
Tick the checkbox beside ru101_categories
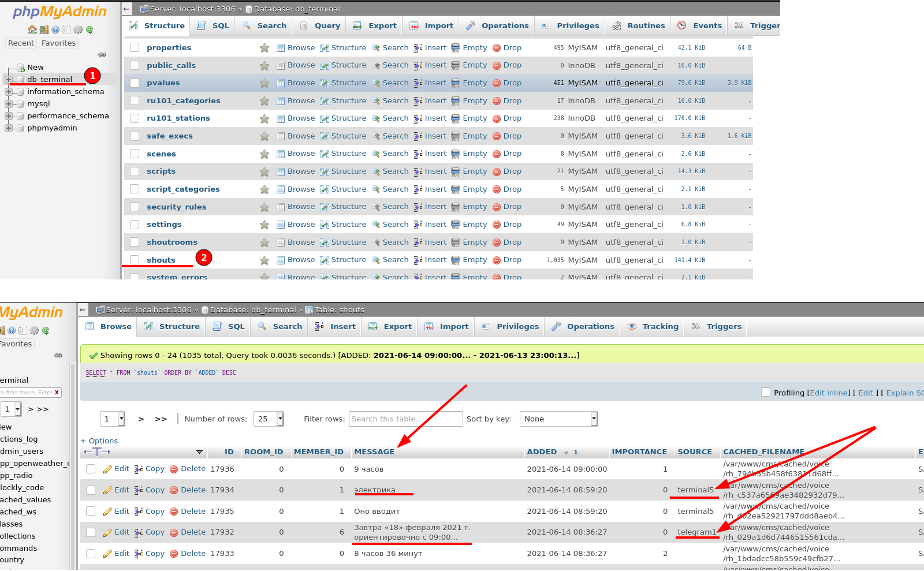click(x=135, y=100)
